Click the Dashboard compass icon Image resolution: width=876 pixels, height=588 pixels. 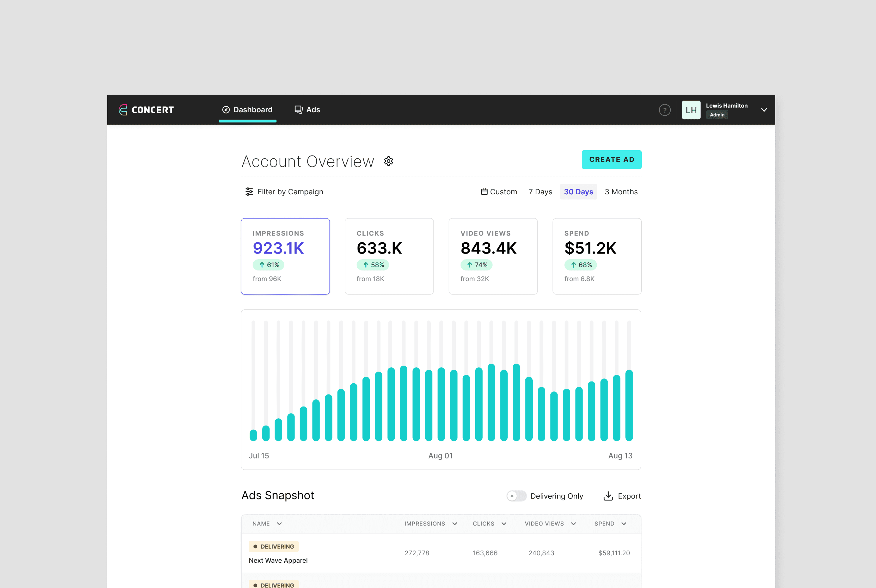pos(226,110)
